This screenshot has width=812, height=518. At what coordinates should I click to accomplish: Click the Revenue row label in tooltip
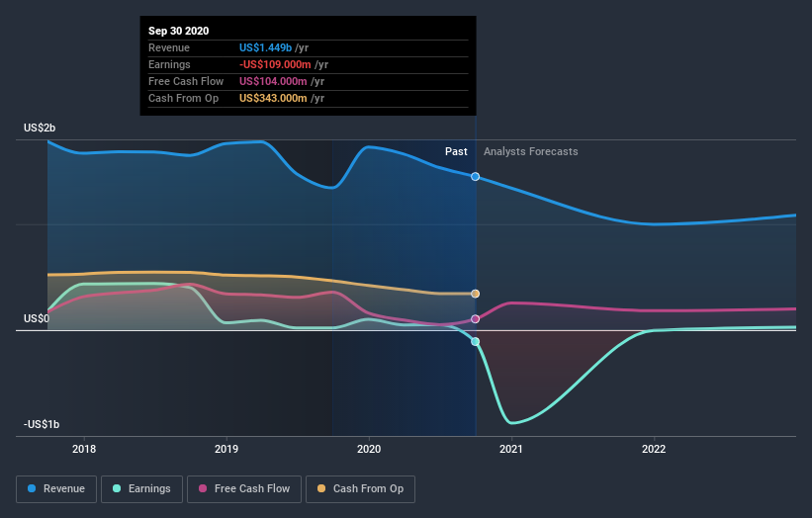169,47
